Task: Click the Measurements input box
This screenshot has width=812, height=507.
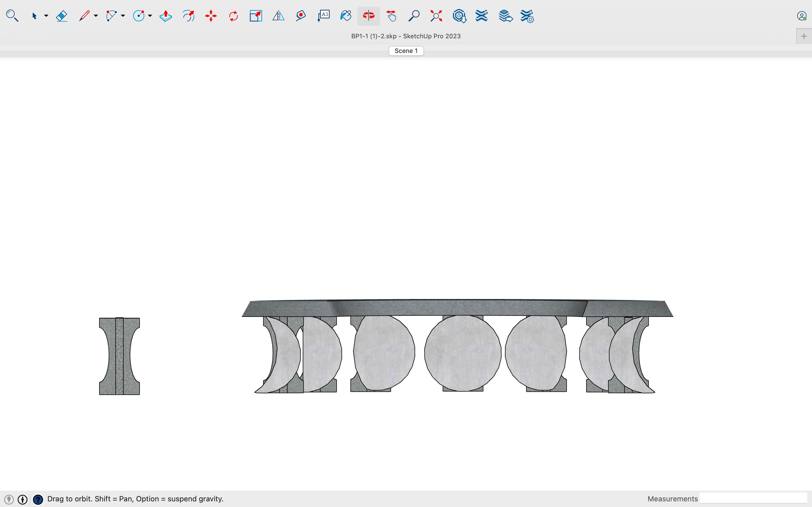Action: tap(753, 498)
